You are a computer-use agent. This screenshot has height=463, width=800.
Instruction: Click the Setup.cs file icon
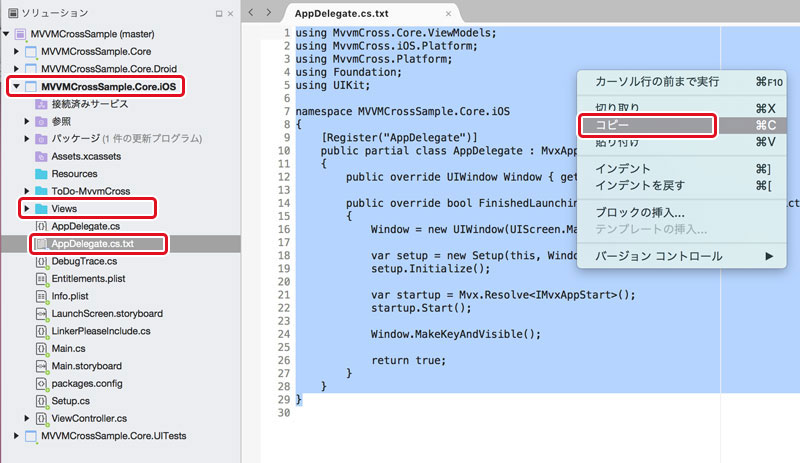pos(41,401)
